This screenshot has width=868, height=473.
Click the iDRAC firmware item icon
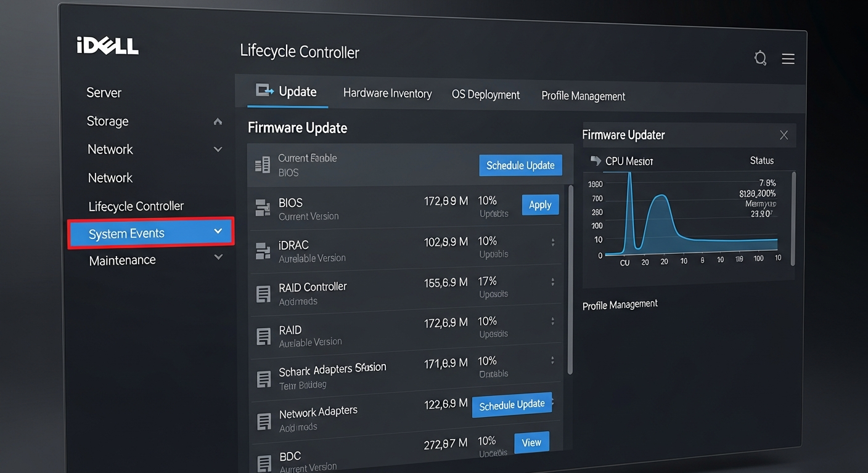click(x=263, y=249)
